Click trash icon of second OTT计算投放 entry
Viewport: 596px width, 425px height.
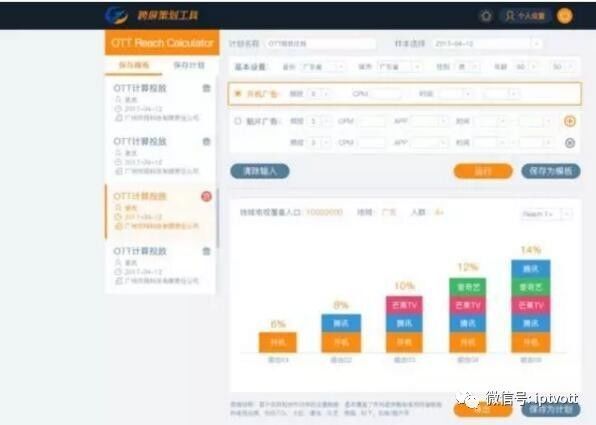(x=206, y=142)
